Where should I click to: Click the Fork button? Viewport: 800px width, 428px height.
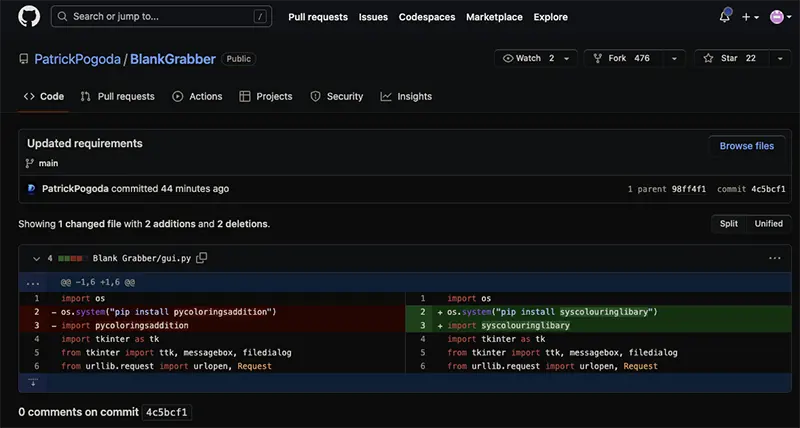click(622, 58)
